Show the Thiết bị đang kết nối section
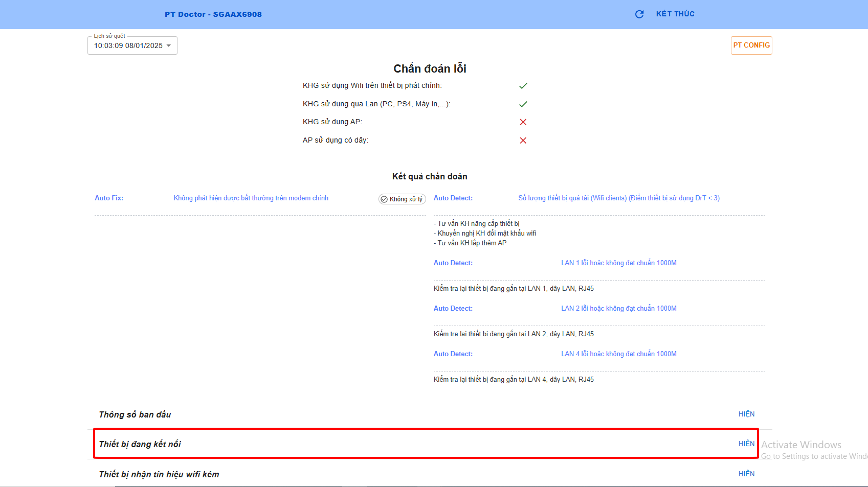This screenshot has height=487, width=868. pos(746,444)
